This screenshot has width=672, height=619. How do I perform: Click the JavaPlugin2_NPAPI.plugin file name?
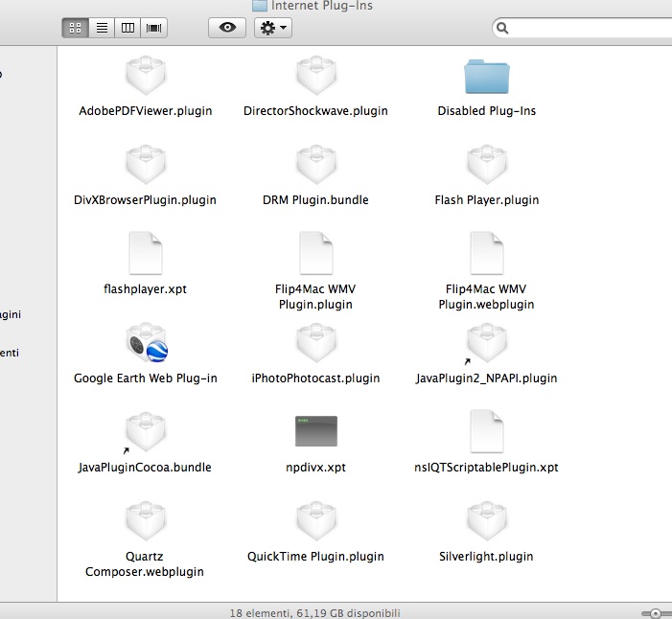click(486, 378)
